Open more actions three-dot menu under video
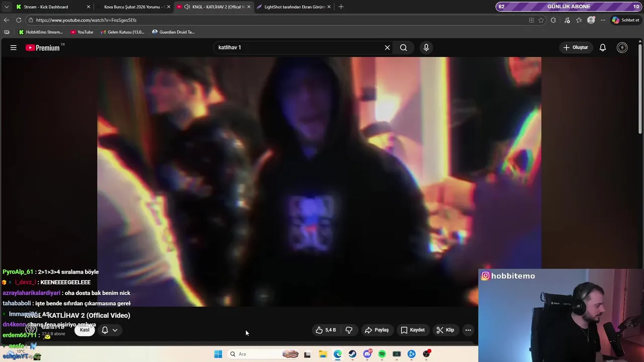The height and width of the screenshot is (362, 644). click(x=468, y=330)
